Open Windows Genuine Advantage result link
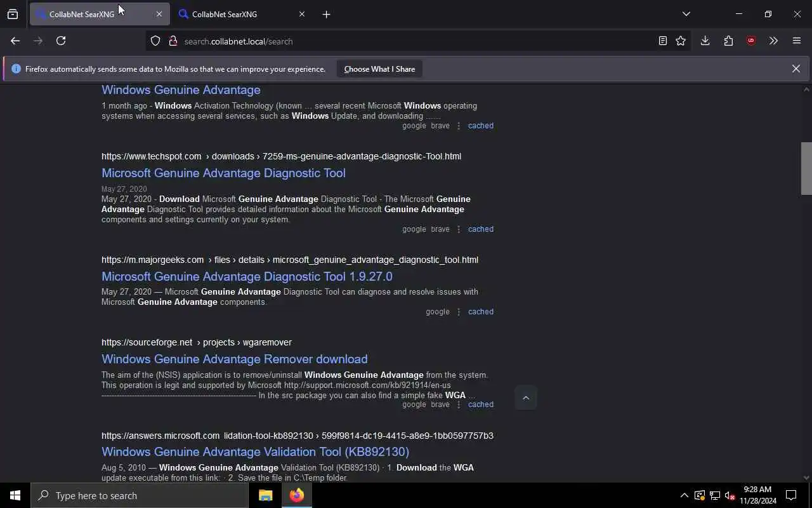Screen dimensions: 812x508 coord(181,90)
